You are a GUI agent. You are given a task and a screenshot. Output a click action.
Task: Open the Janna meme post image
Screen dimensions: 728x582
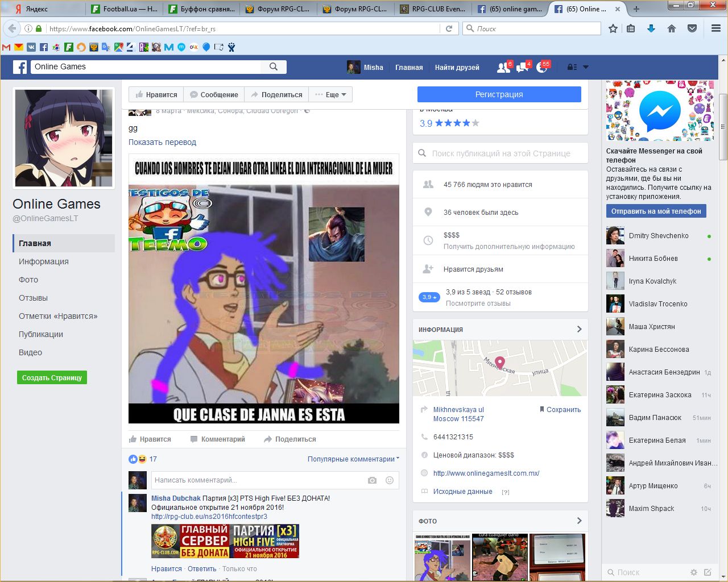pos(264,289)
